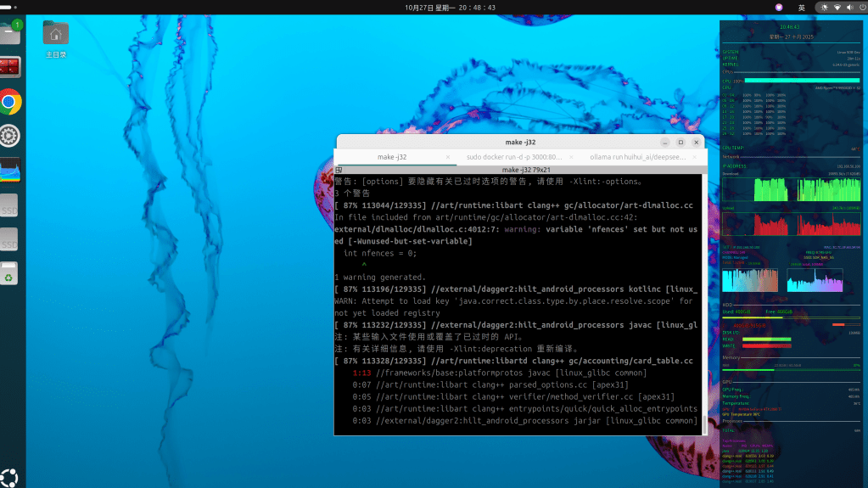Close the 'sudo docker run' tab

pos(570,157)
